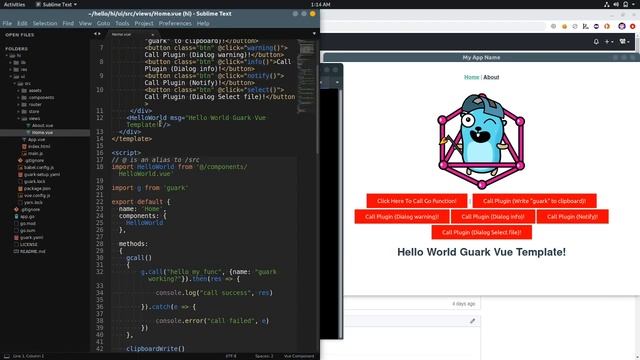
Task: Open About.vue from the sidebar
Action: pos(42,126)
